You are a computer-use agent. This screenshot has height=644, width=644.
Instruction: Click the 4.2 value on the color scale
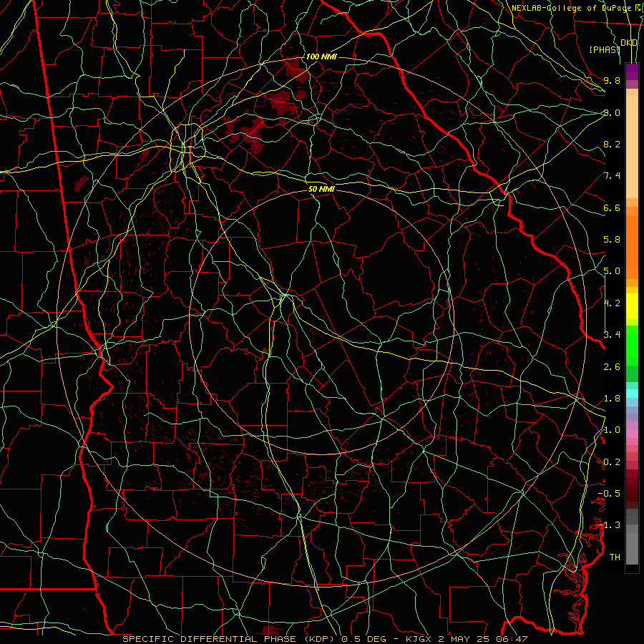point(612,303)
